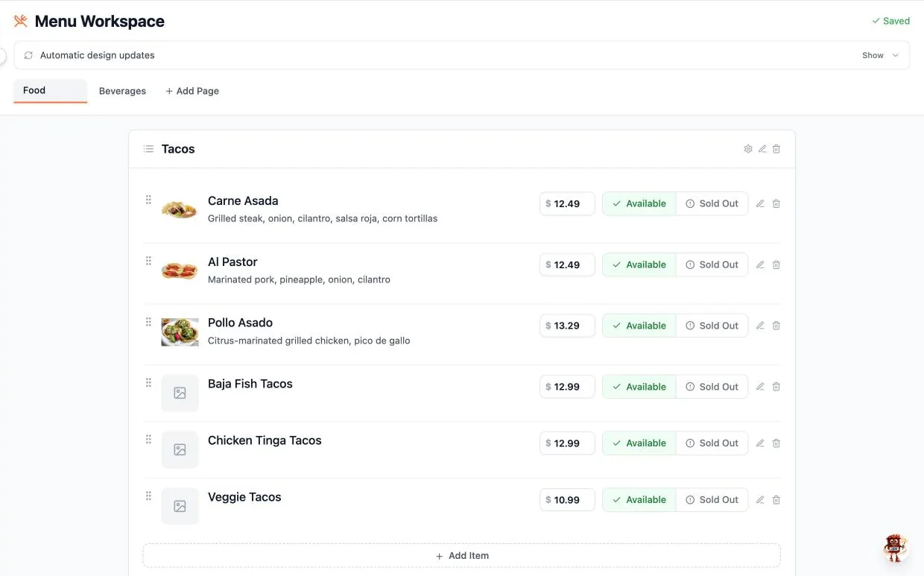924x576 pixels.
Task: Click the Baja Fish Tacos price field
Action: tap(567, 387)
